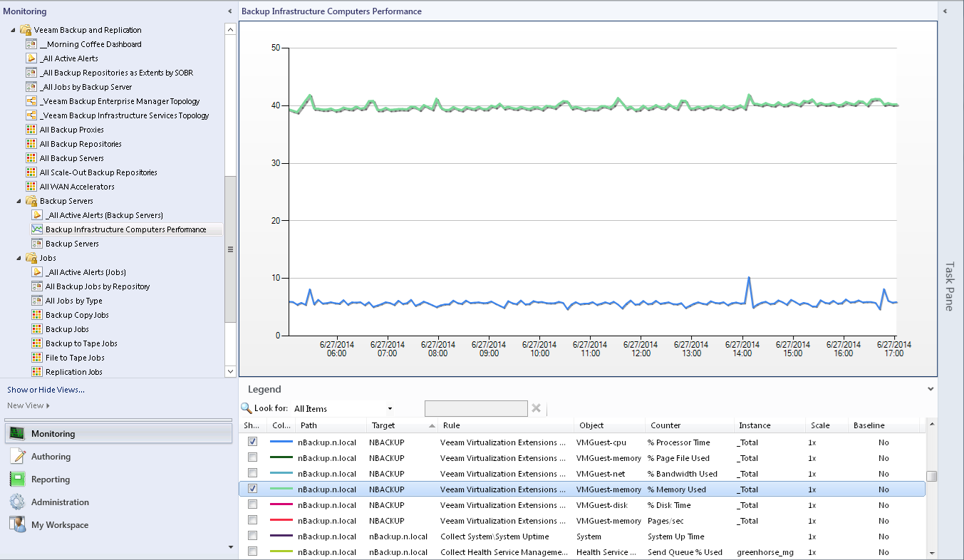Click the navigation tree scroll down arrow
Viewport: 964px width, 560px height.
click(x=229, y=371)
